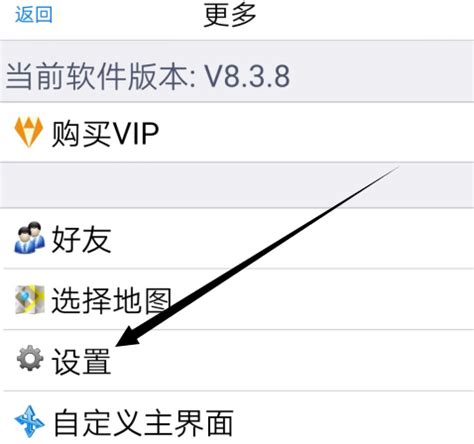The image size is (474, 444).
Task: Open the 自定义主界面 text label
Action: [x=143, y=423]
